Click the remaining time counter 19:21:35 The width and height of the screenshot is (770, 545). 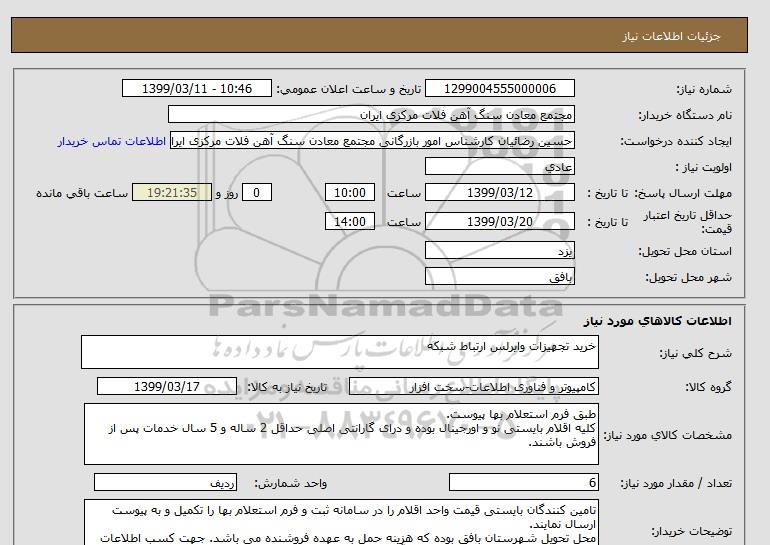(172, 192)
